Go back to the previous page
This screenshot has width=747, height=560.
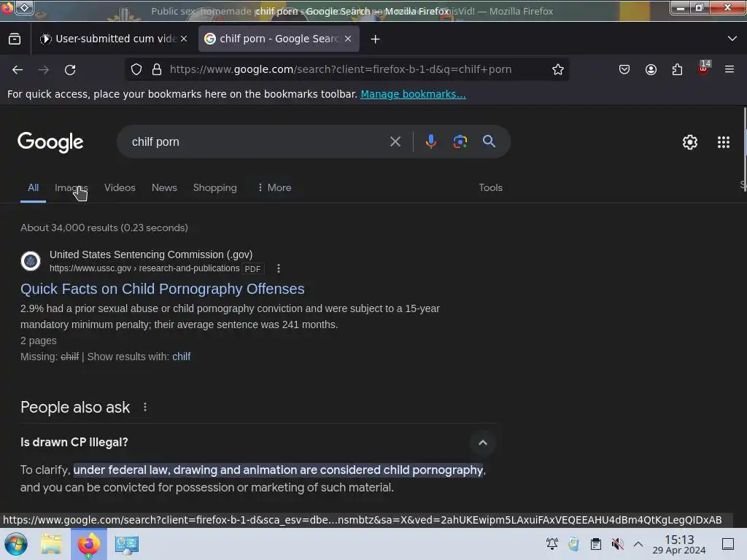[x=18, y=70]
